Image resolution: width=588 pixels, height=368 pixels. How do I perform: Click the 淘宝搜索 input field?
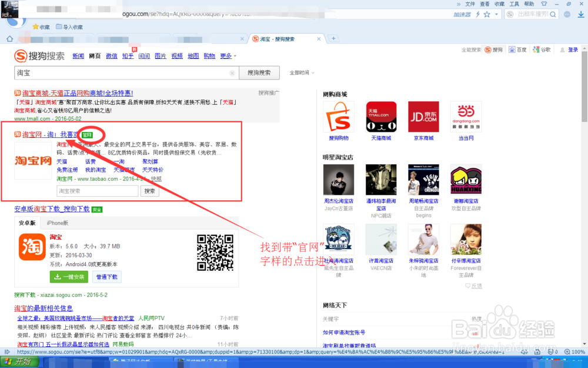coord(98,191)
